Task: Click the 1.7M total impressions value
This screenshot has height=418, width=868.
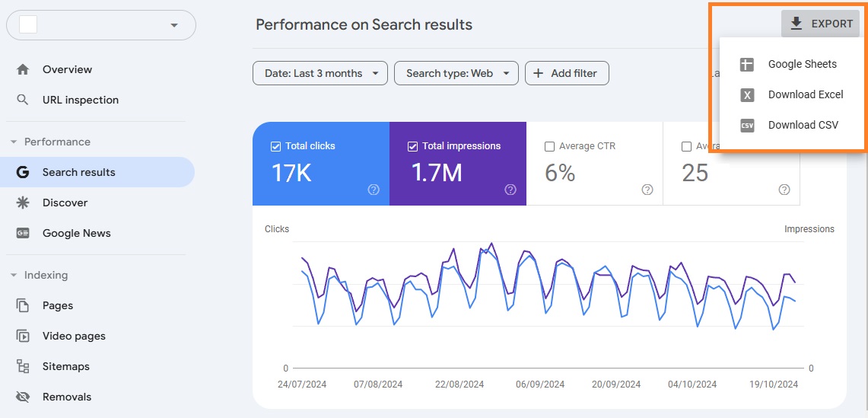Action: click(436, 173)
